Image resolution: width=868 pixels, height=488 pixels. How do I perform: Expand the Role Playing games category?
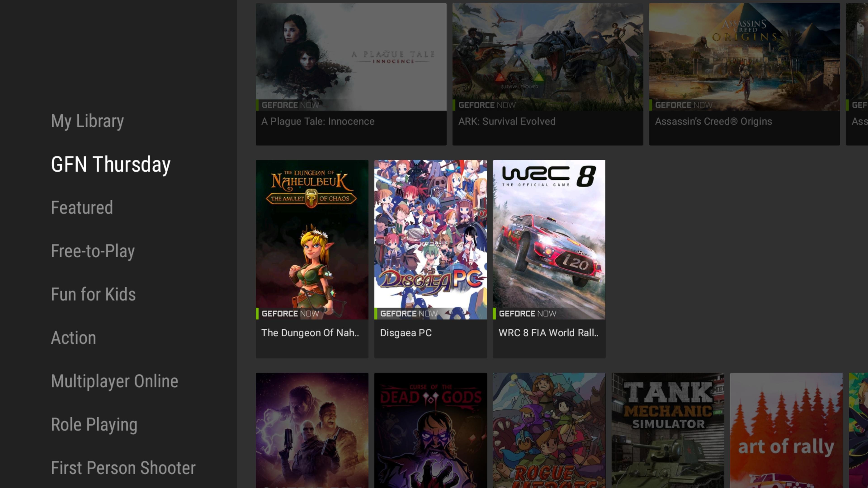(94, 424)
